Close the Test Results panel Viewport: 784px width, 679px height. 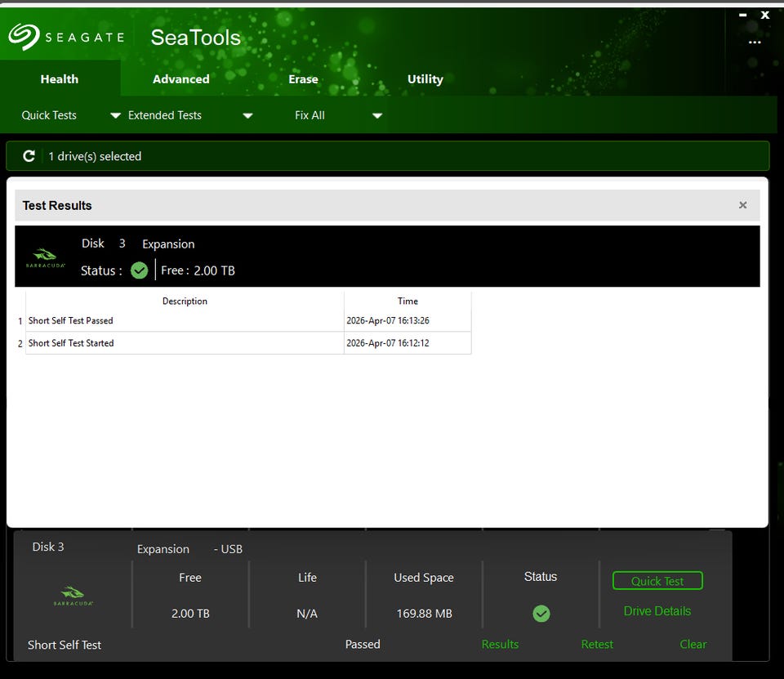click(x=742, y=205)
